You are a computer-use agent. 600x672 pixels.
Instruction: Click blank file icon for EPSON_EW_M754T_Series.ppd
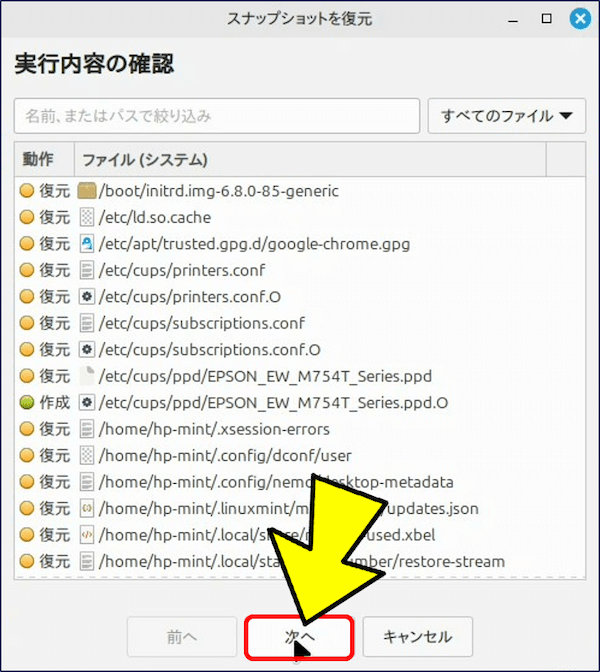(x=87, y=376)
